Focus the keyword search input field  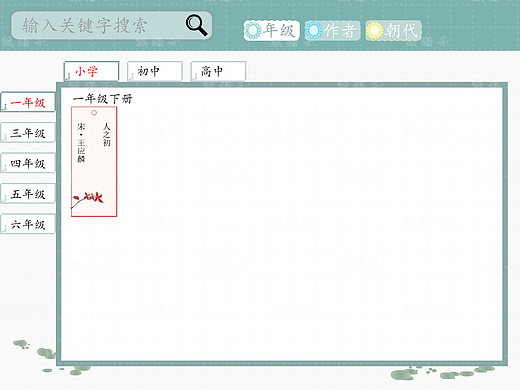[112, 26]
